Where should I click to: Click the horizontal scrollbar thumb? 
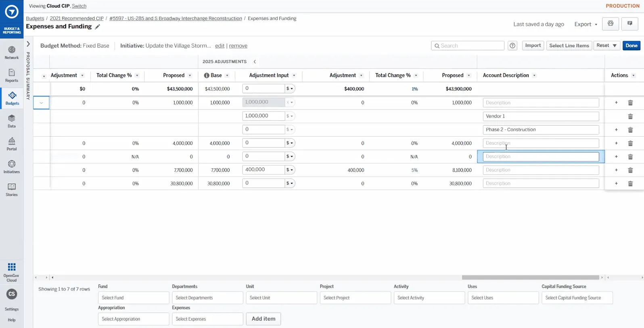click(x=530, y=277)
